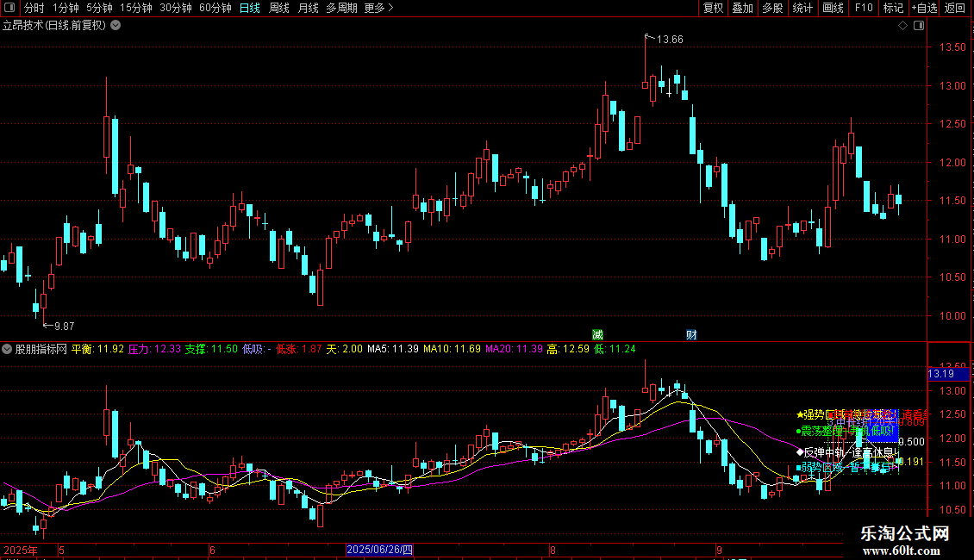
Task: Click the 返回 back button
Action: point(955,8)
